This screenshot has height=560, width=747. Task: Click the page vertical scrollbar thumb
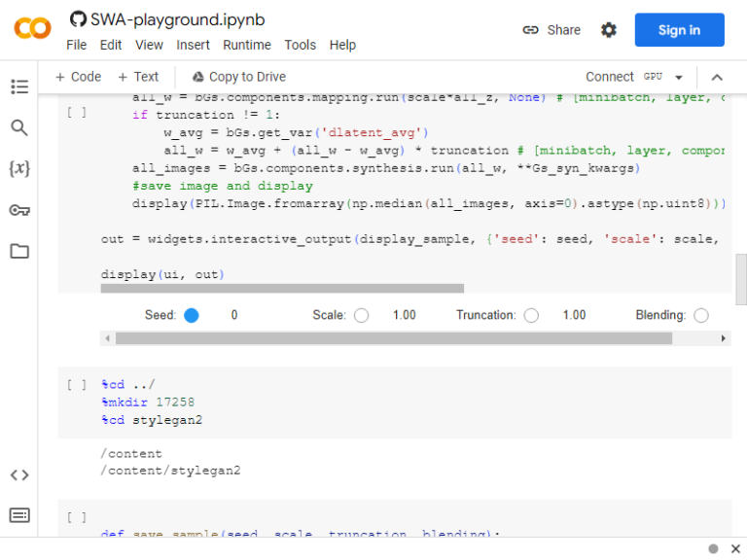click(741, 280)
